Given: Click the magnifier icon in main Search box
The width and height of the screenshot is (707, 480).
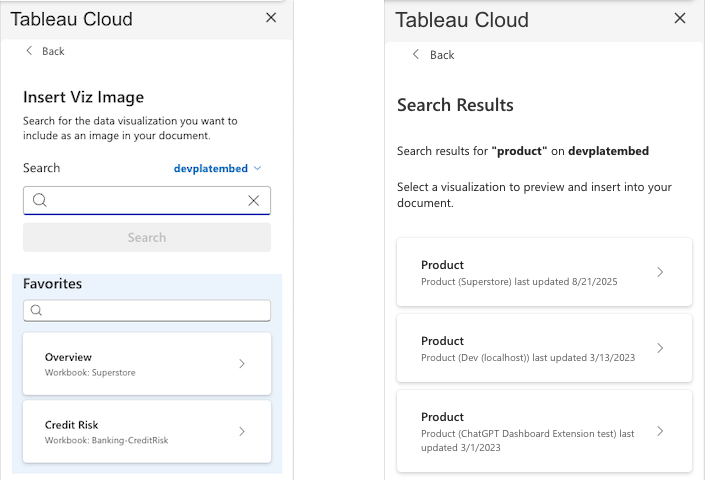Looking at the screenshot, I should [x=40, y=201].
